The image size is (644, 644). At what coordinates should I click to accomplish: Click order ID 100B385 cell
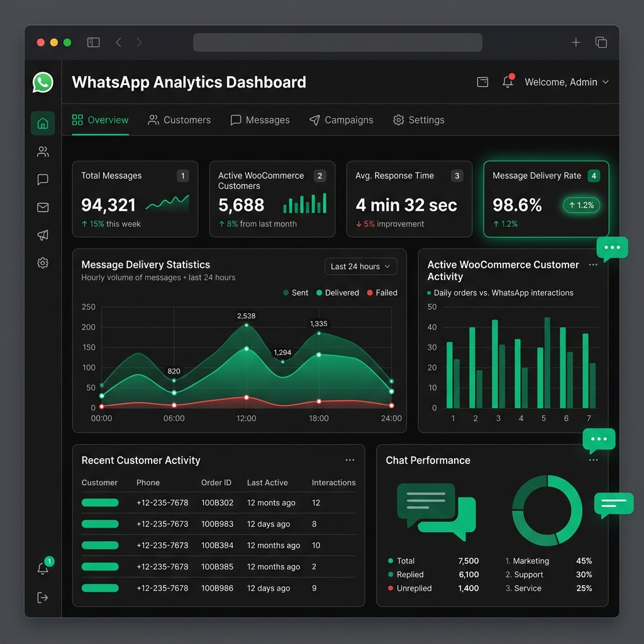pos(217,567)
